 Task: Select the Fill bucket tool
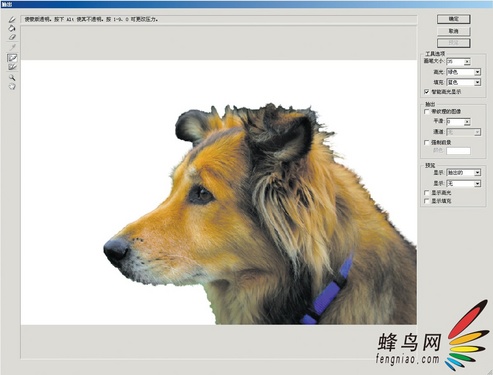tap(12, 28)
